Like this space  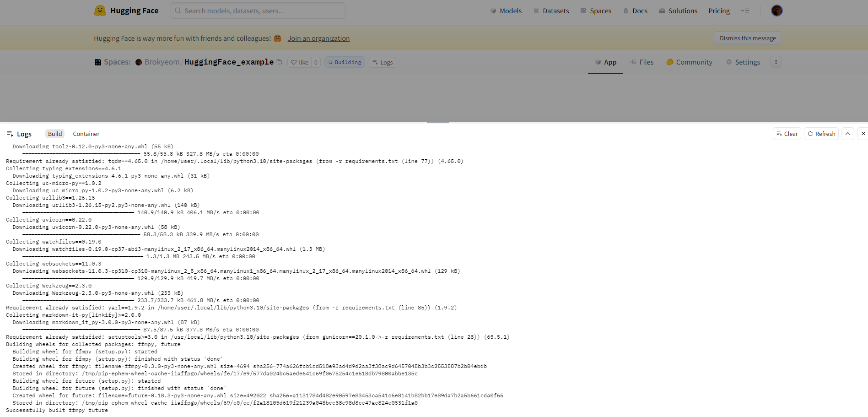tap(300, 62)
